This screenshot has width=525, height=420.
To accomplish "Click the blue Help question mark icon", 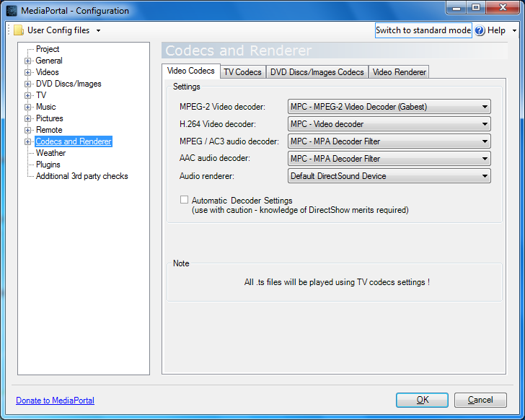I will click(x=480, y=30).
